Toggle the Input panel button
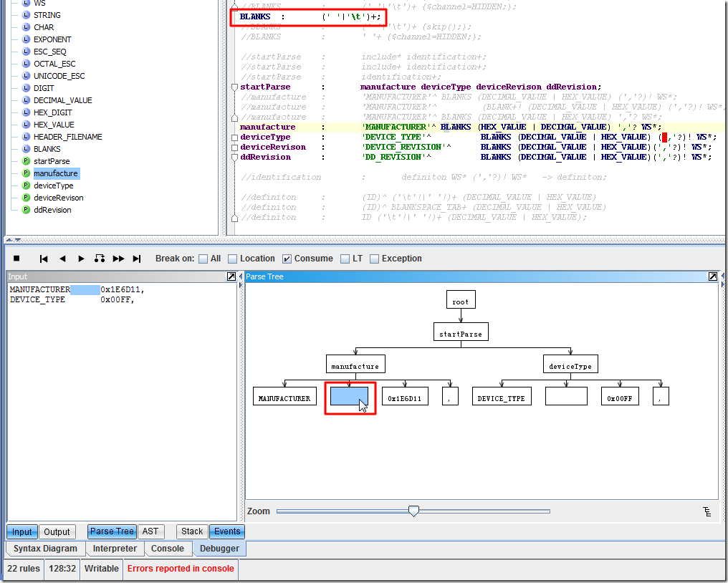 pyautogui.click(x=21, y=531)
